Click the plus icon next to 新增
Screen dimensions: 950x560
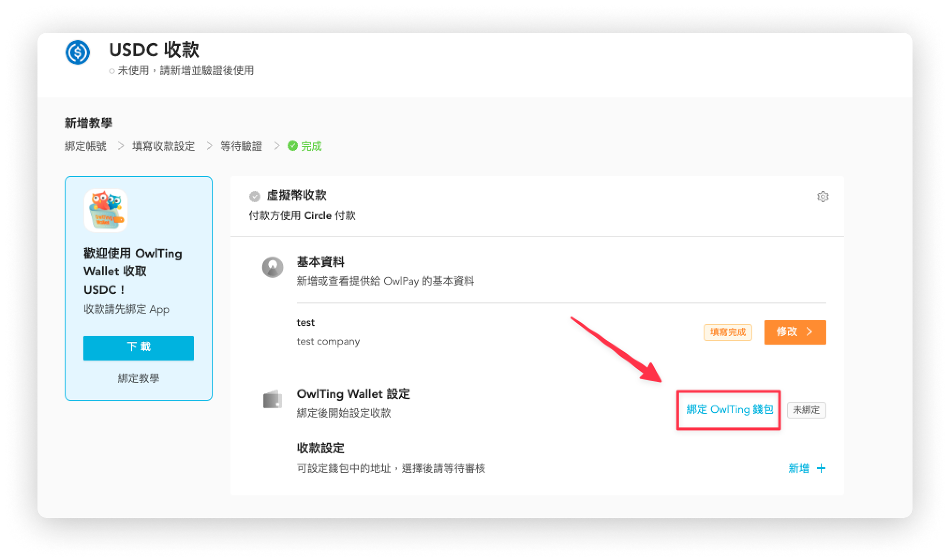(821, 468)
